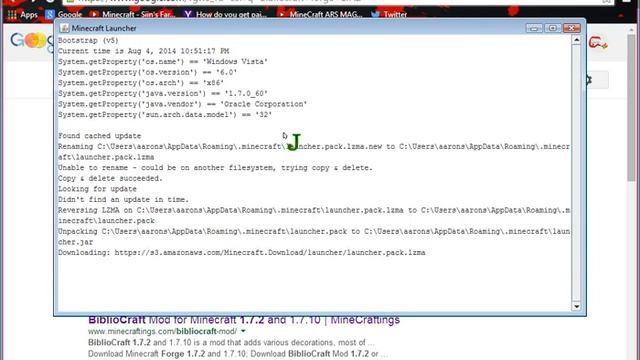Click the launcher log scroll up arrow
The height and width of the screenshot is (360, 640).
(x=576, y=40)
